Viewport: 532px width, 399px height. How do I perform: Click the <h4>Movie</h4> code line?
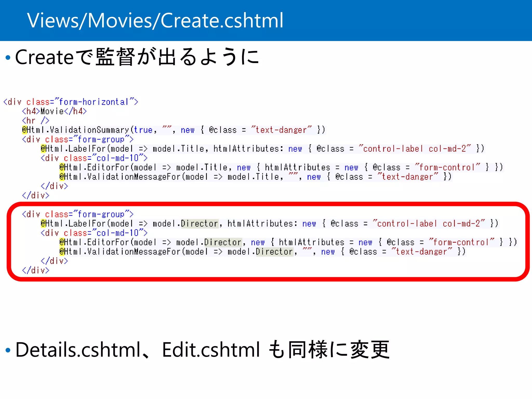click(54, 111)
